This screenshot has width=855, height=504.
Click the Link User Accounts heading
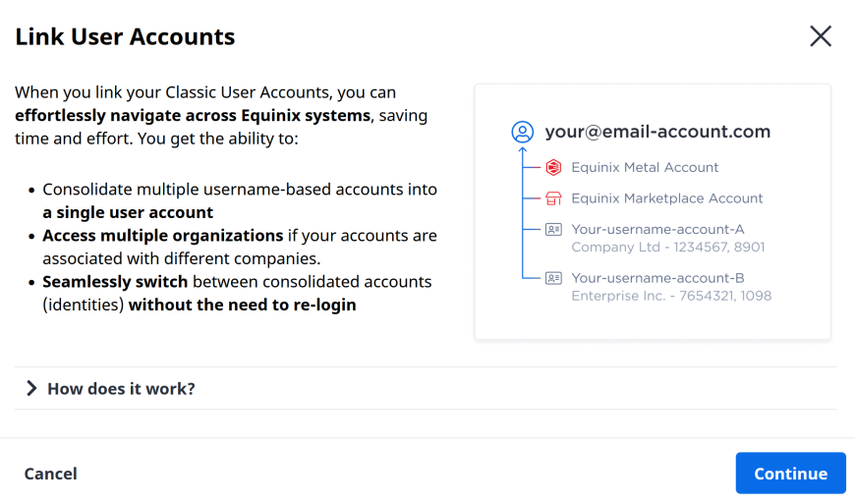125,37
